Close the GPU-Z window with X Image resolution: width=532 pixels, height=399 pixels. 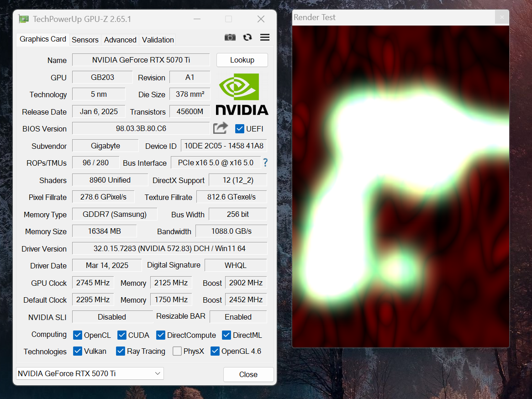coord(261,19)
